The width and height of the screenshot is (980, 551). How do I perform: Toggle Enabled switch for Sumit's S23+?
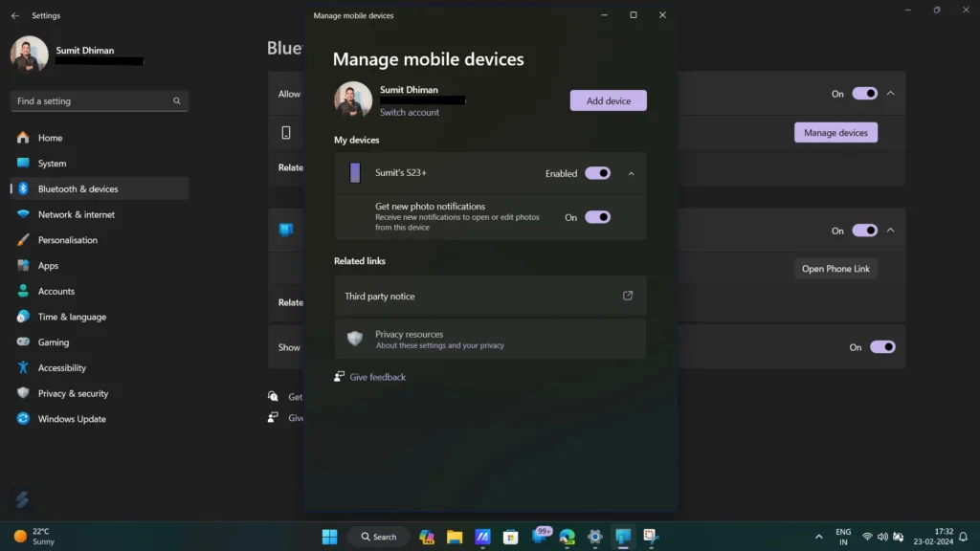click(x=597, y=173)
